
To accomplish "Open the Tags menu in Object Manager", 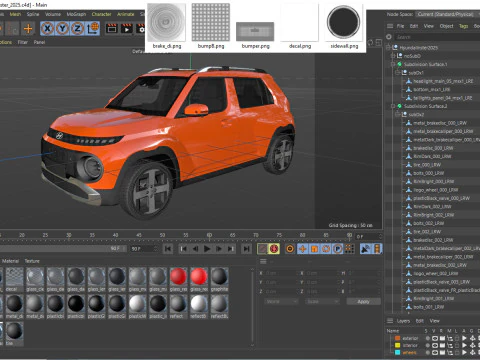I will (463, 26).
